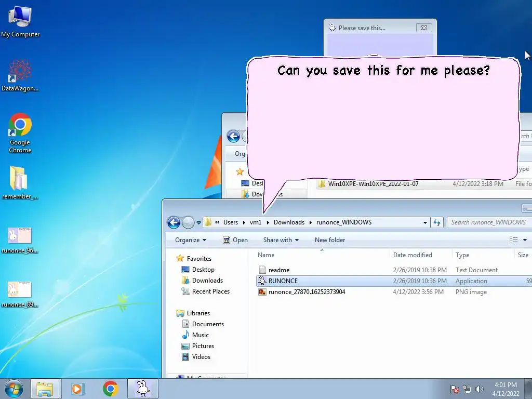Open Downloads under Favorites
Image resolution: width=532 pixels, height=399 pixels.
[207, 280]
